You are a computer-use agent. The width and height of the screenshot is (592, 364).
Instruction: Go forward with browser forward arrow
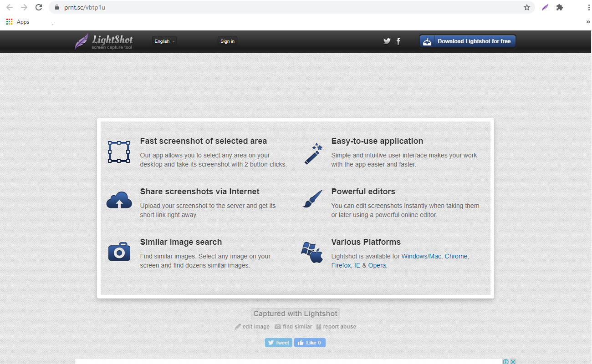click(x=24, y=7)
